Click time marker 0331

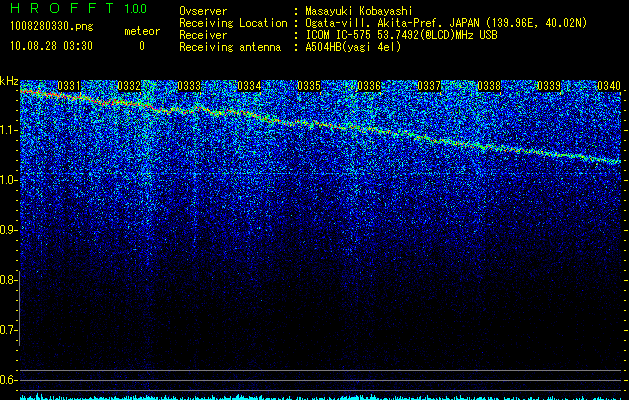pos(69,86)
